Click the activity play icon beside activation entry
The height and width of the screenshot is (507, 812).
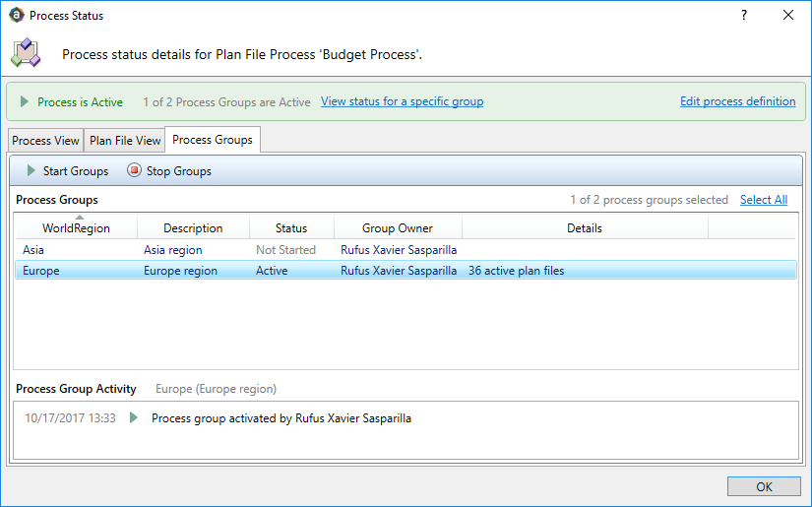134,418
